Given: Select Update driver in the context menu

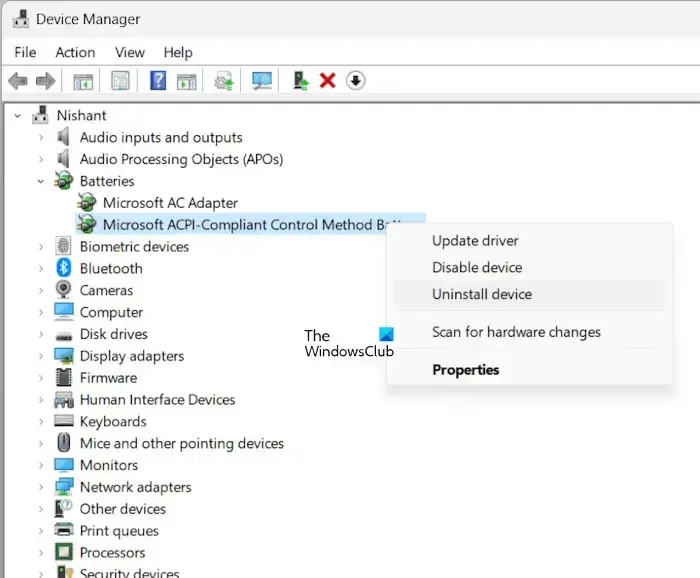Looking at the screenshot, I should [475, 240].
